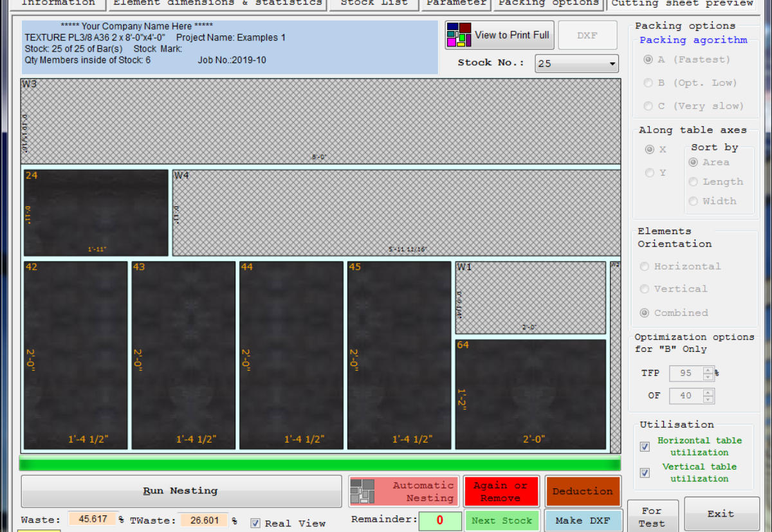
Task: Decrease the OF value with down arrow
Action: (708, 399)
